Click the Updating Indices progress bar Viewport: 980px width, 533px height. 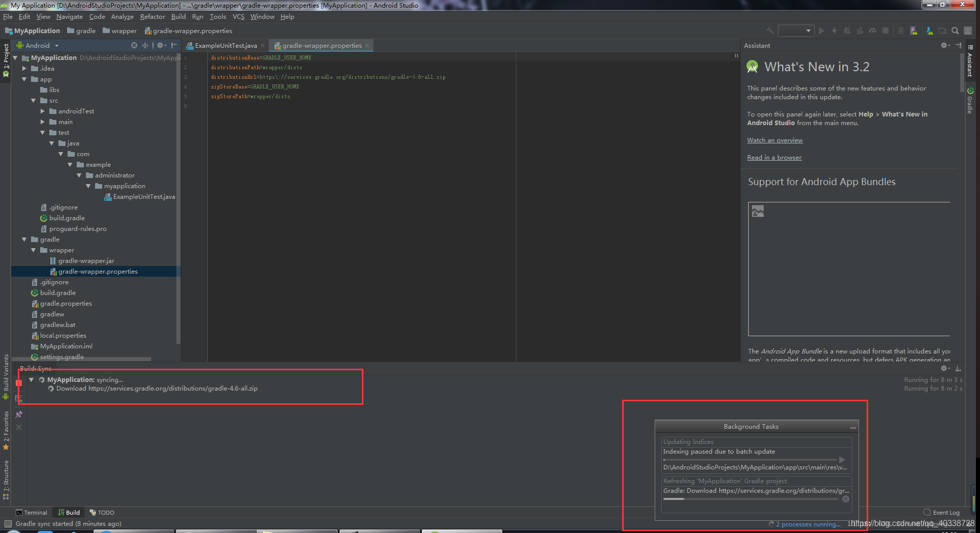click(x=750, y=459)
